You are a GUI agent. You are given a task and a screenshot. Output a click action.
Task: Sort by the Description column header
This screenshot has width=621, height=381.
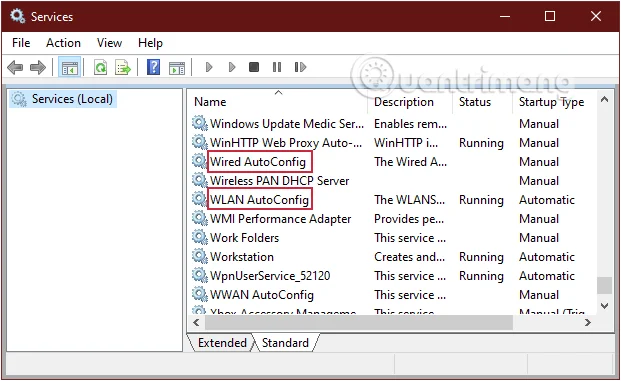click(x=404, y=102)
